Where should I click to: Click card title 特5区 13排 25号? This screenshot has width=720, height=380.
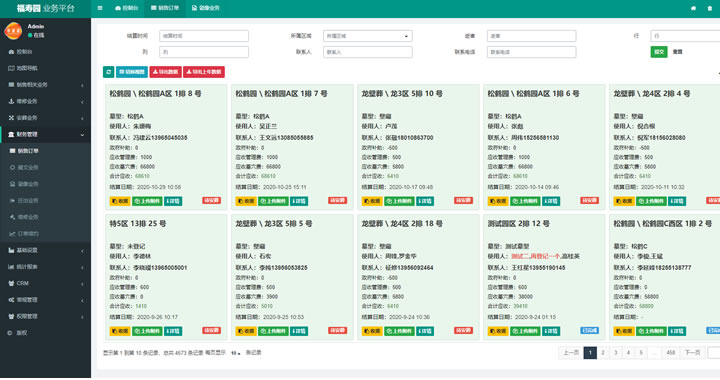tap(138, 224)
